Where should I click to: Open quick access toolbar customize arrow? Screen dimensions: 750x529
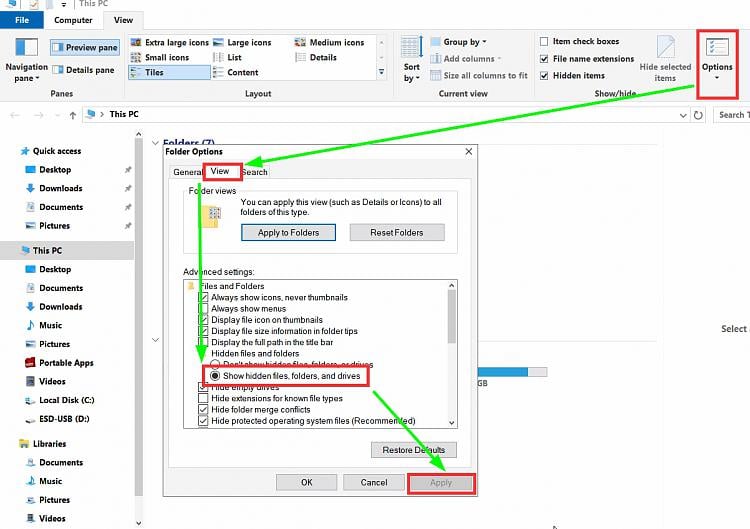pos(64,5)
